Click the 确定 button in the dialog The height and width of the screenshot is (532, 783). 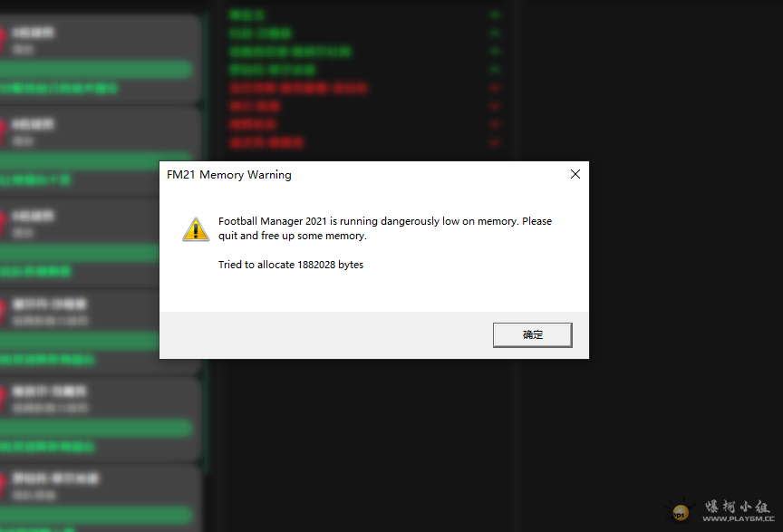coord(532,334)
